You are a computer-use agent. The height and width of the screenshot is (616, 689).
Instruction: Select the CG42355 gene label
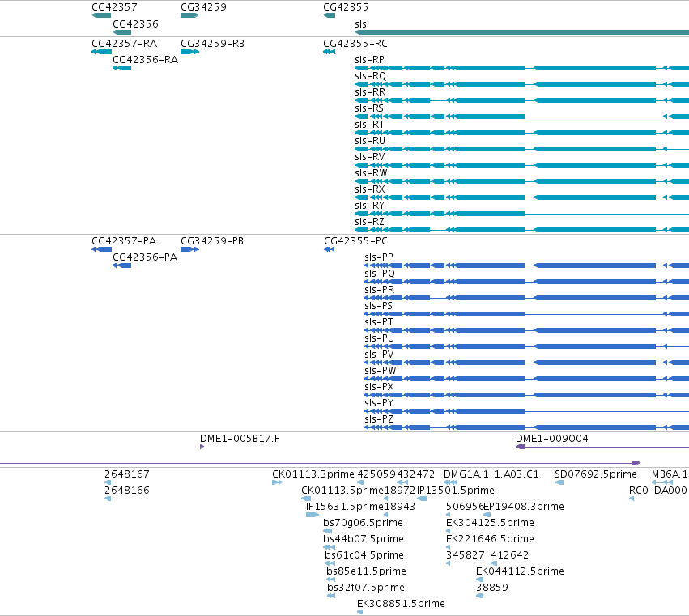pos(346,7)
